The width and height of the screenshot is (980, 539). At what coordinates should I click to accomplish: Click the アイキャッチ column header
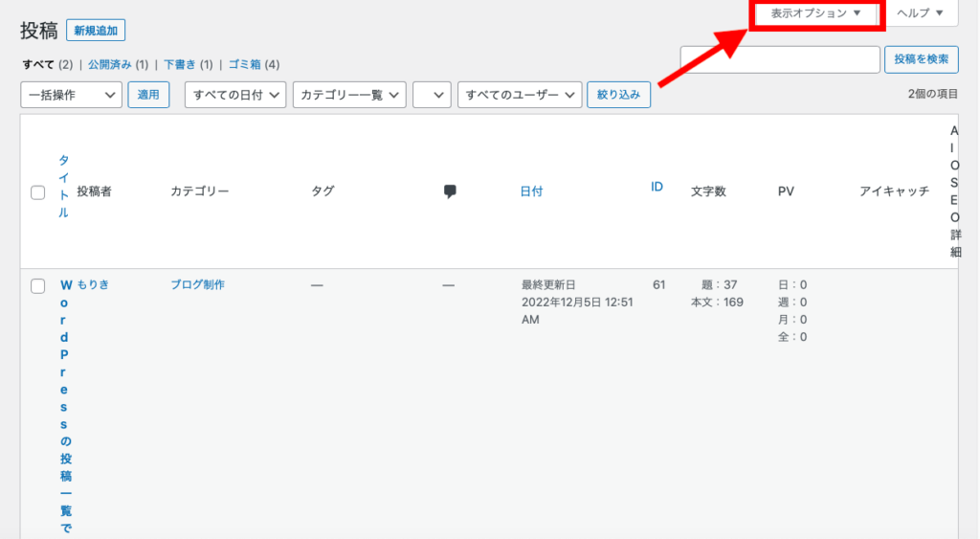pyautogui.click(x=895, y=191)
